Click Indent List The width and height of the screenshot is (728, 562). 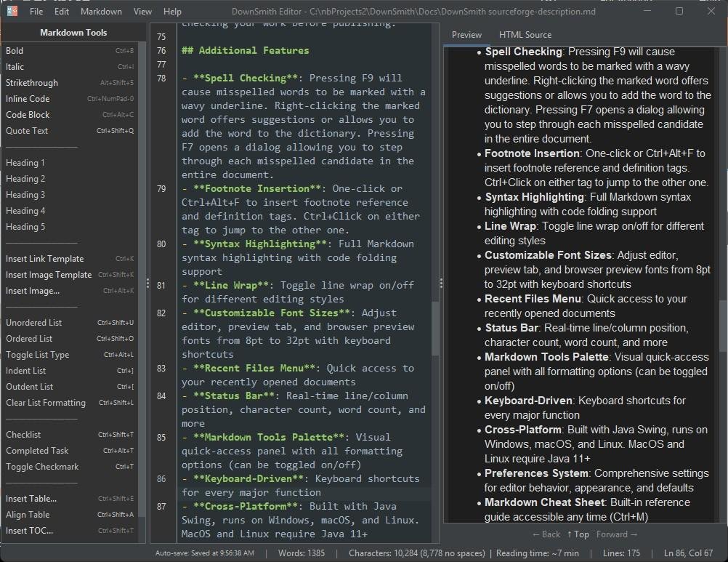(70, 371)
